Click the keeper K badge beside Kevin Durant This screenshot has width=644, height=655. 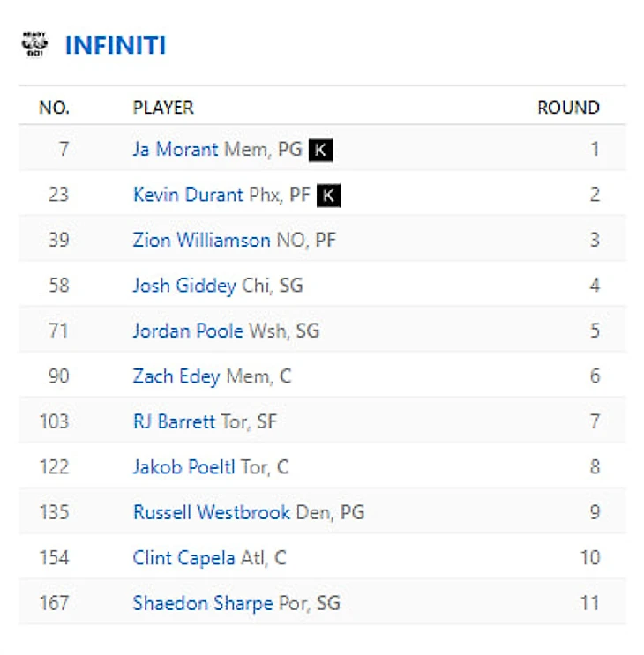329,195
